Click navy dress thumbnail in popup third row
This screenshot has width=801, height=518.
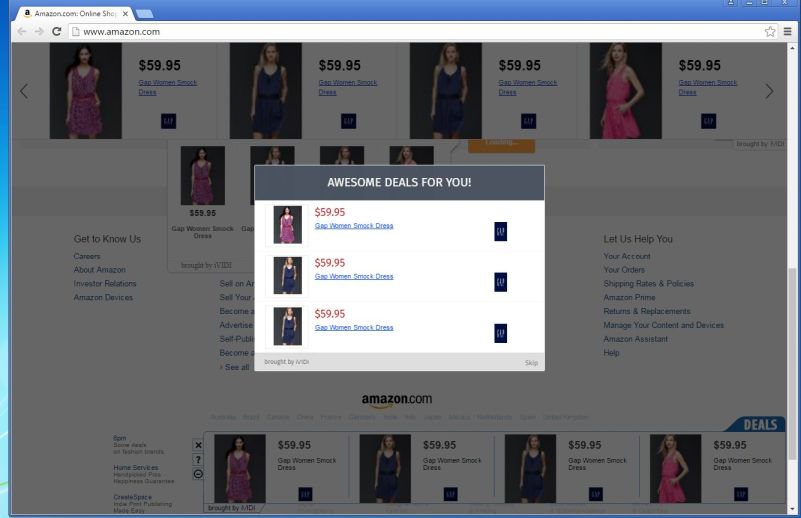click(288, 326)
